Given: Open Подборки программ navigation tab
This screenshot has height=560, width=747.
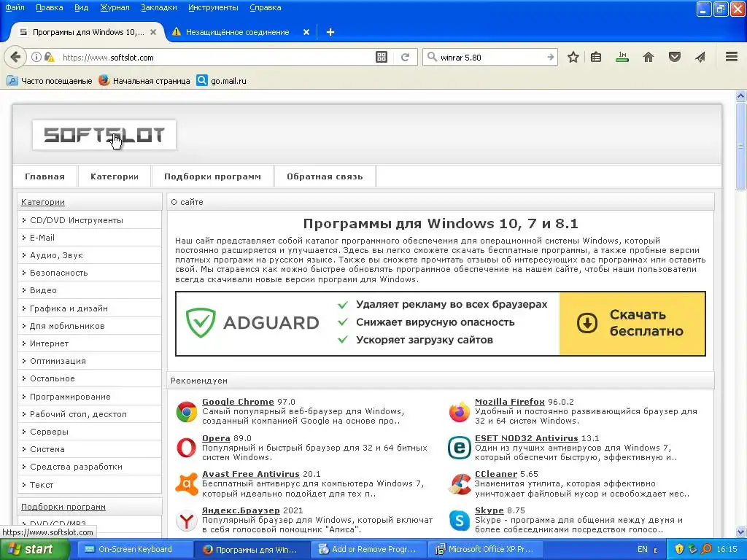Looking at the screenshot, I should pos(212,176).
